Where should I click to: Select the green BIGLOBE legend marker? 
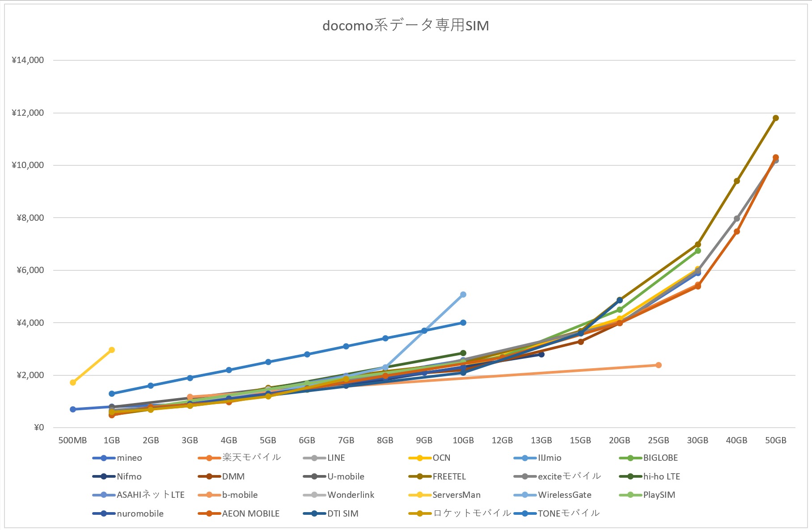[x=630, y=458]
